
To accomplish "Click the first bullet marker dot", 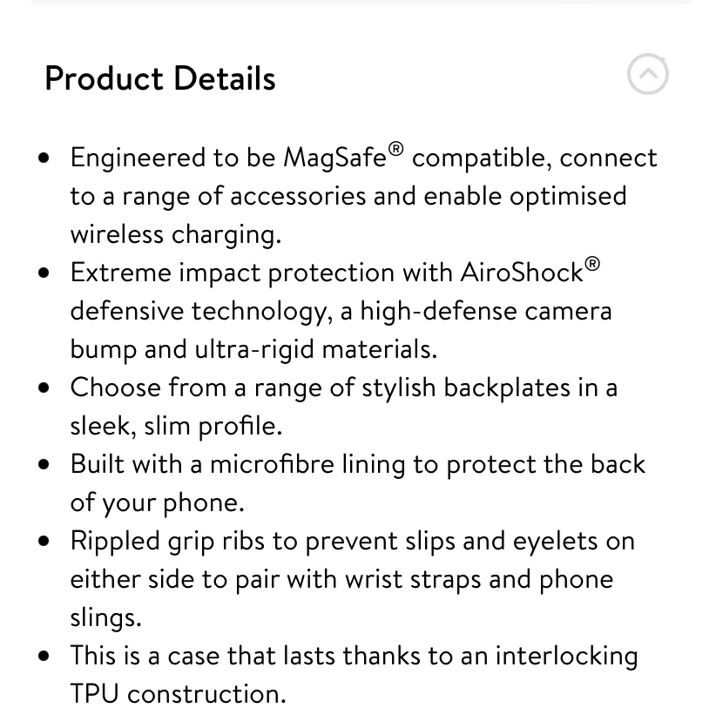I will coord(44,157).
